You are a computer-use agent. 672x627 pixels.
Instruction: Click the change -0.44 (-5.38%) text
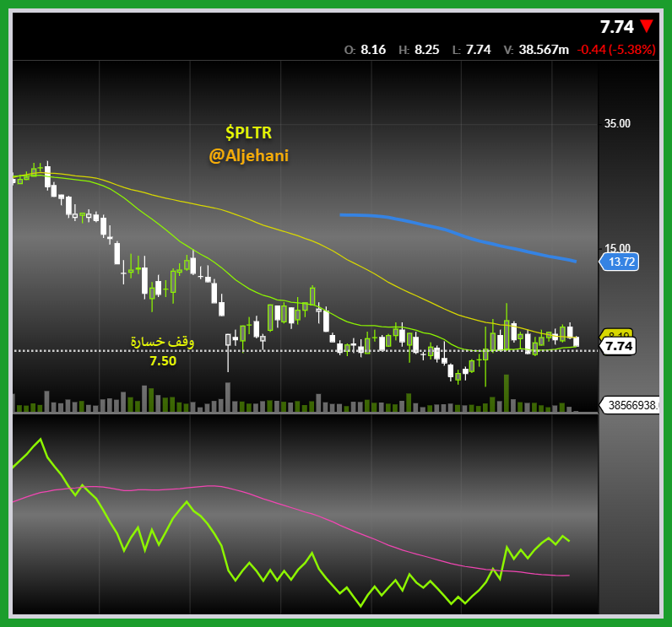click(x=616, y=50)
